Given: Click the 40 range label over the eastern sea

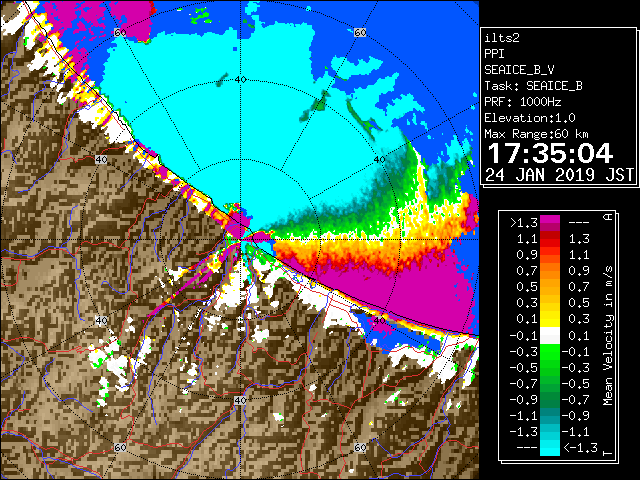Looking at the screenshot, I should pyautogui.click(x=380, y=160).
